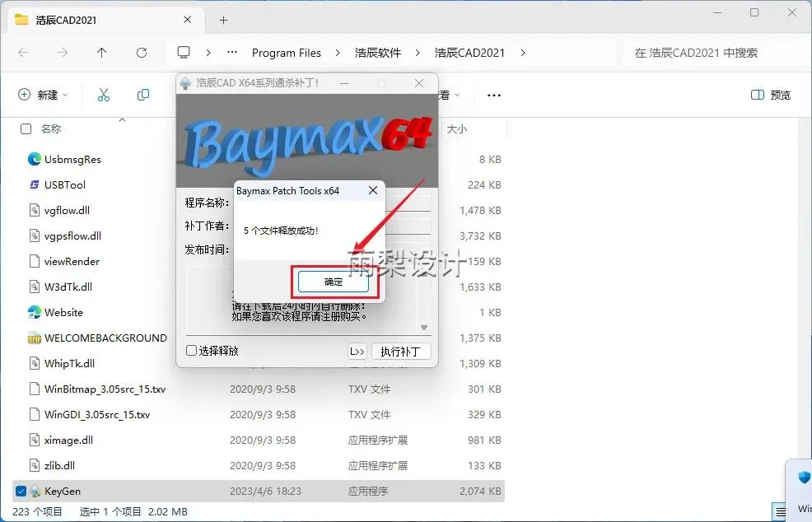Sort by the 名称 column header
The width and height of the screenshot is (812, 522).
51,129
